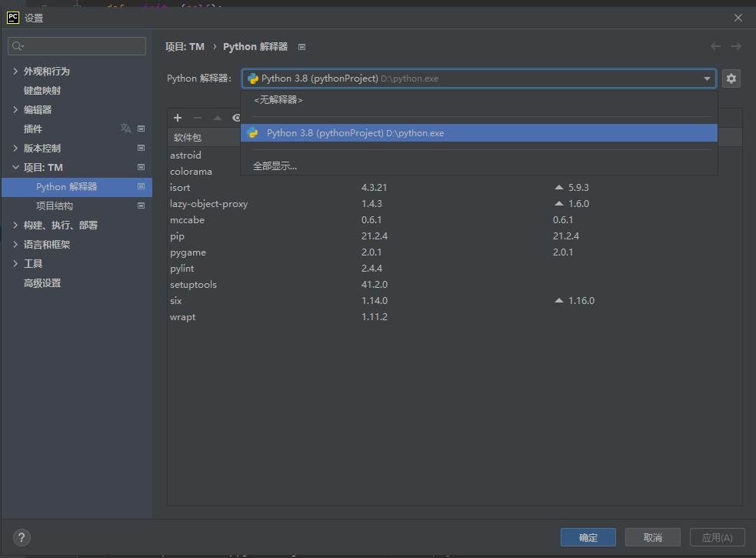The width and height of the screenshot is (756, 558).
Task: Click the translation icon on 插件 row
Action: pos(126,129)
